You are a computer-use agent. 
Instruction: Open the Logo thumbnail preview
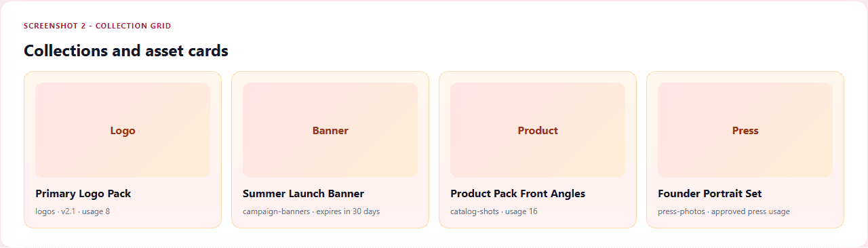[123, 130]
